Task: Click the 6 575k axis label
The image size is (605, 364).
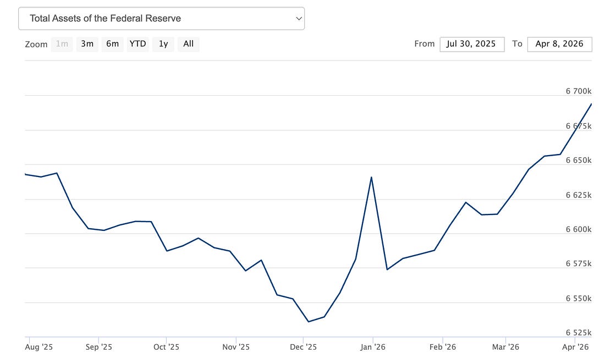Action: [x=579, y=263]
